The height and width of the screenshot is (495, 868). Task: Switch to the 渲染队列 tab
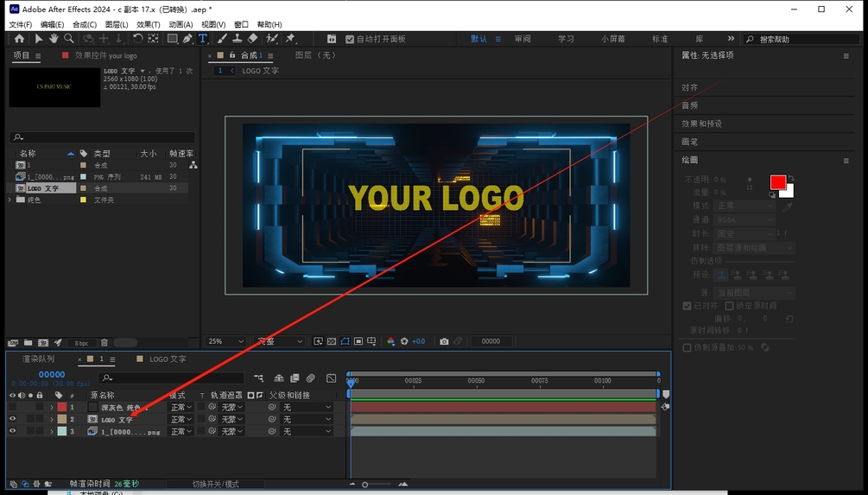(x=38, y=359)
